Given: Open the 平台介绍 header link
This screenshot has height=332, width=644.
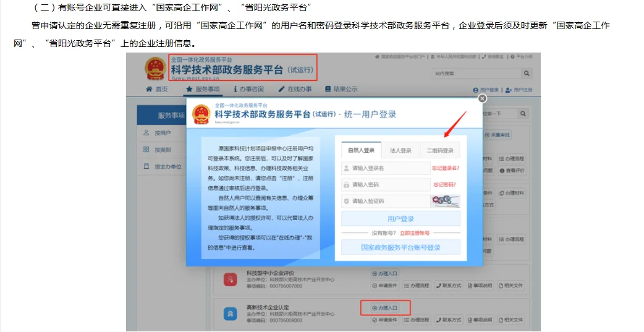Looking at the screenshot, I should tap(521, 57).
